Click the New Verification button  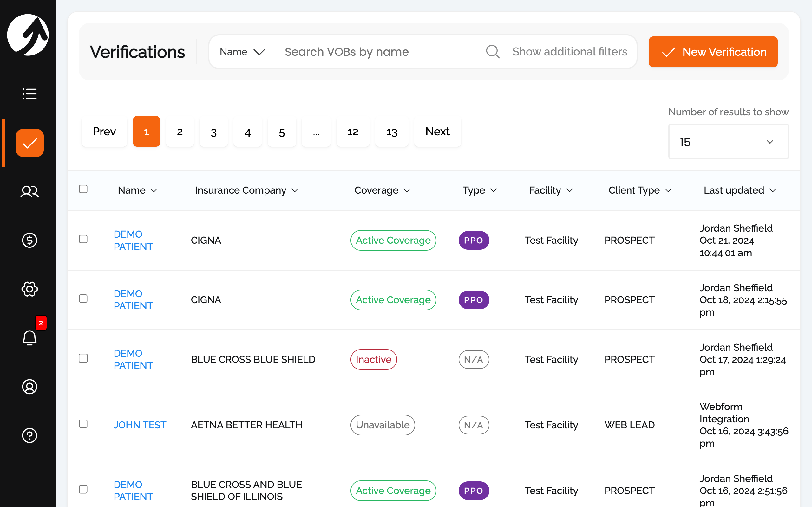(x=713, y=52)
